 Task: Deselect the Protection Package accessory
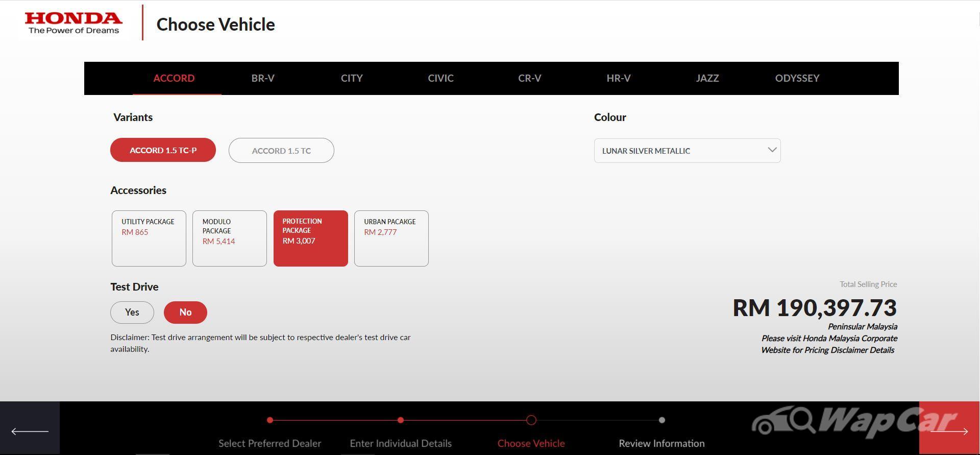(x=311, y=238)
